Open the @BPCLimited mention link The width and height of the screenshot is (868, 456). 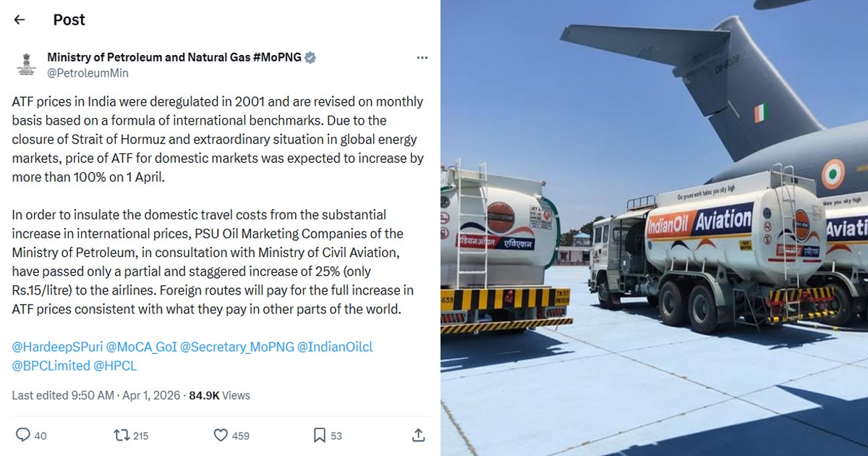tap(51, 366)
